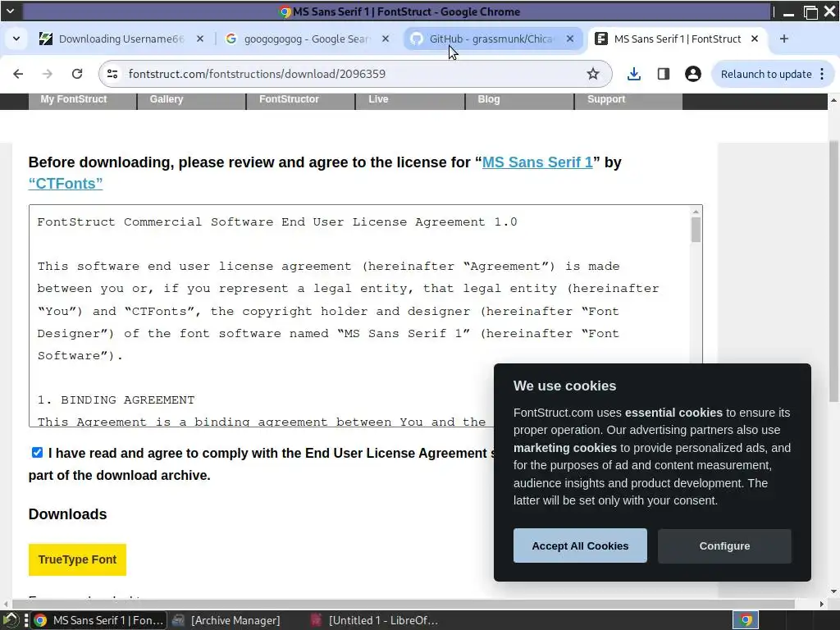Go back to the previous page
Viewport: 840px width, 630px height.
pyautogui.click(x=18, y=74)
